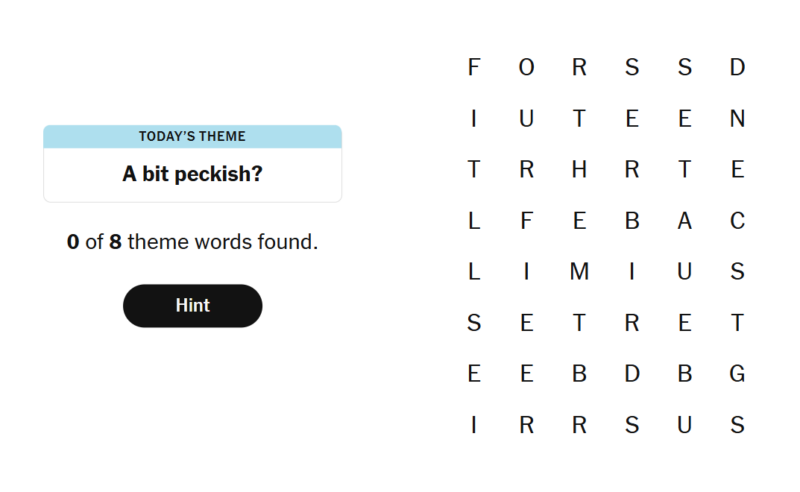Choose the letter A in the grid

(684, 221)
